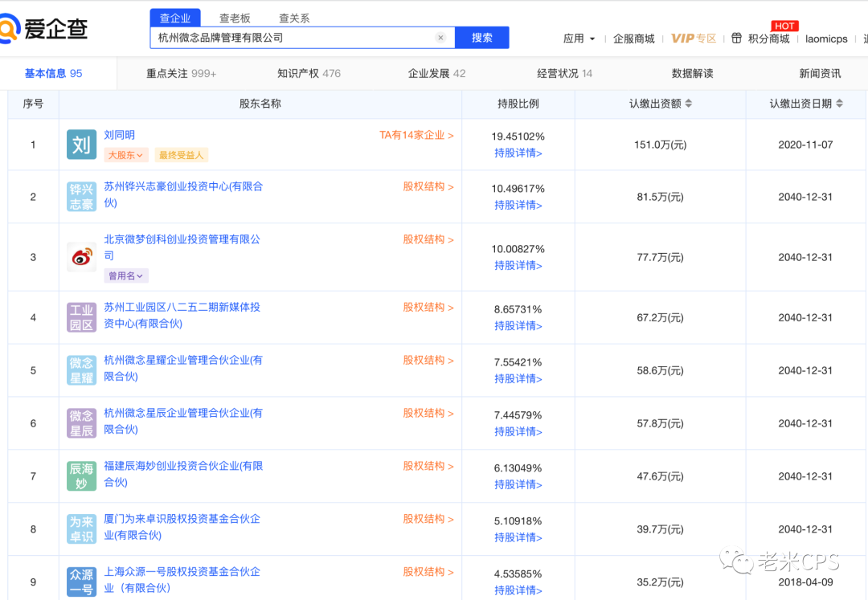Open 持股详情 under 7.55421%
868x600 pixels.
518,379
